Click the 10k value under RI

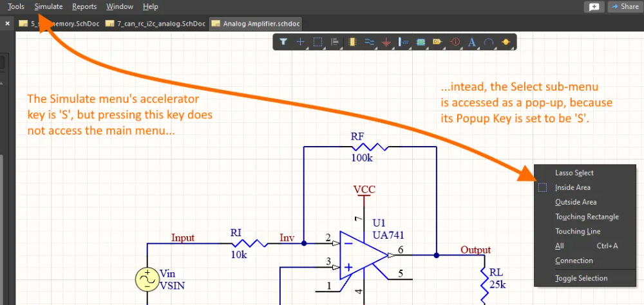click(x=239, y=255)
